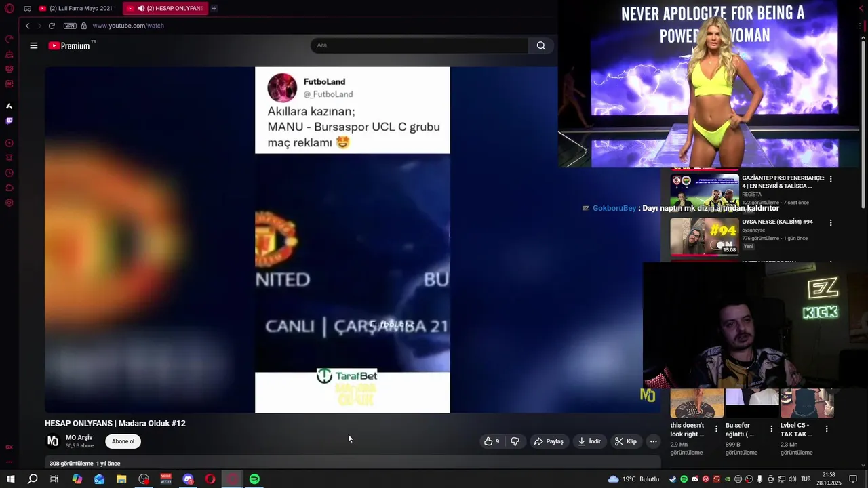The width and height of the screenshot is (868, 488).
Task: Click the padlock site info icon
Action: pyautogui.click(x=83, y=26)
